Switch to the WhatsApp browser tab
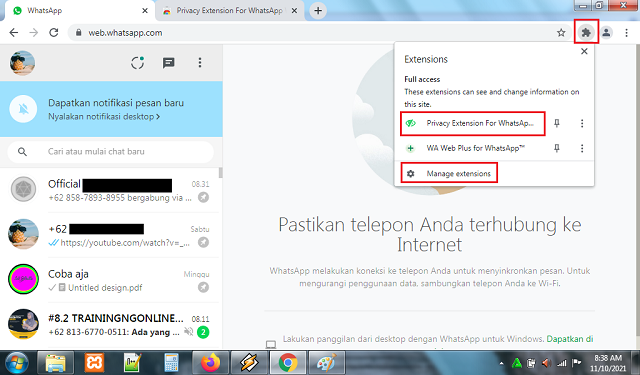This screenshot has height=375, width=640. point(78,11)
